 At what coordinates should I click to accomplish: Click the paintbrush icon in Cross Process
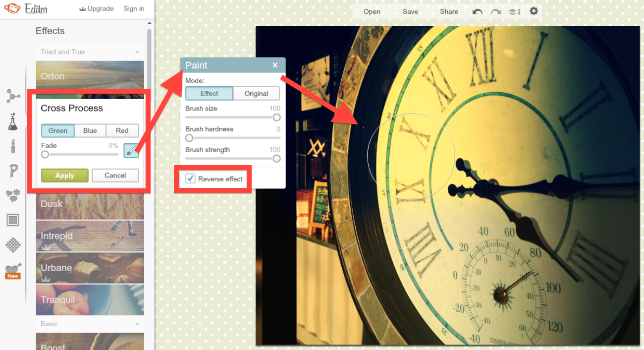click(131, 150)
